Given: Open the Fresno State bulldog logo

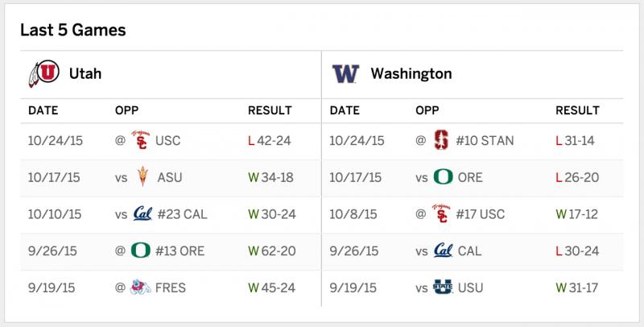Looking at the screenshot, I should coord(140,288).
